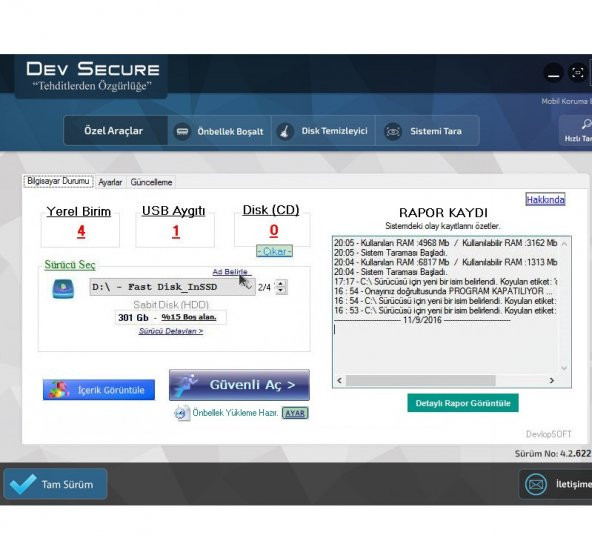Screen dimensions: 592x544
Task: Click the İçerik Görüntüle button
Action: pos(99,390)
